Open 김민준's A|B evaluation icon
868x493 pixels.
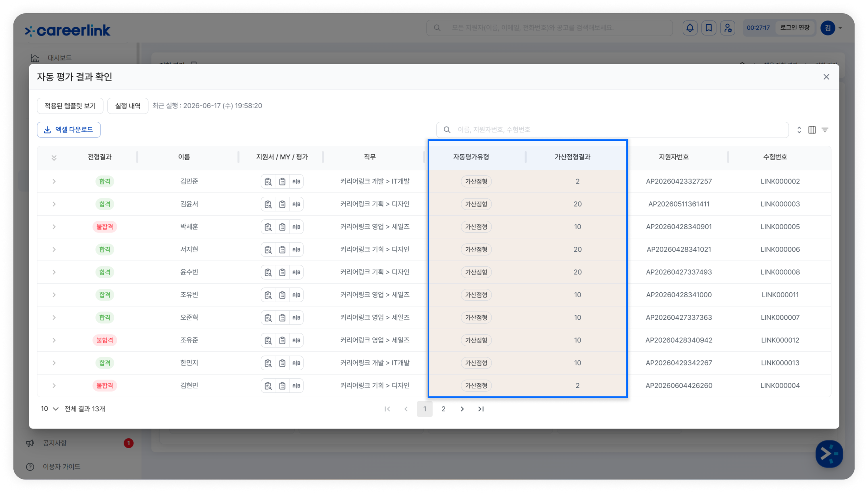(296, 182)
